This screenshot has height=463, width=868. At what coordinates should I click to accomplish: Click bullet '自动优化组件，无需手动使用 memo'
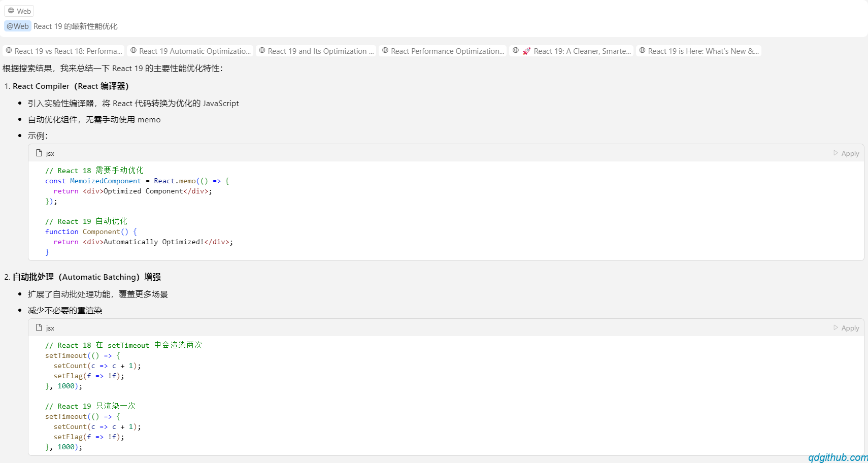[94, 120]
